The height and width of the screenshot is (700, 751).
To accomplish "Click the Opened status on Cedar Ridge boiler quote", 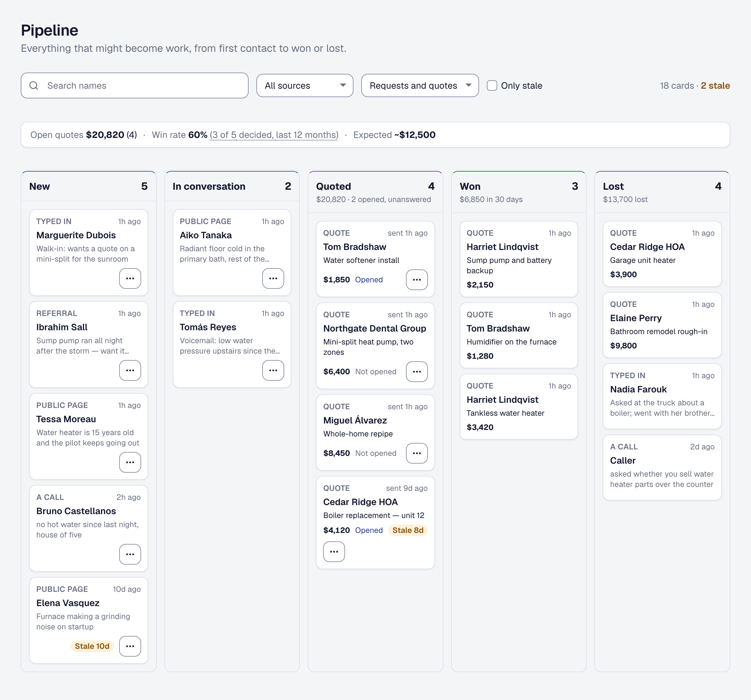I will (x=369, y=530).
